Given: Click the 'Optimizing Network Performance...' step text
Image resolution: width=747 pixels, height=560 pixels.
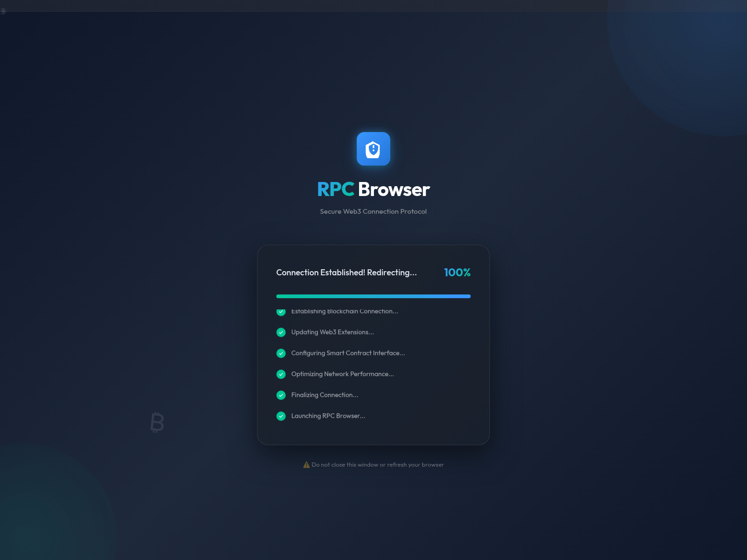Looking at the screenshot, I should (x=343, y=374).
